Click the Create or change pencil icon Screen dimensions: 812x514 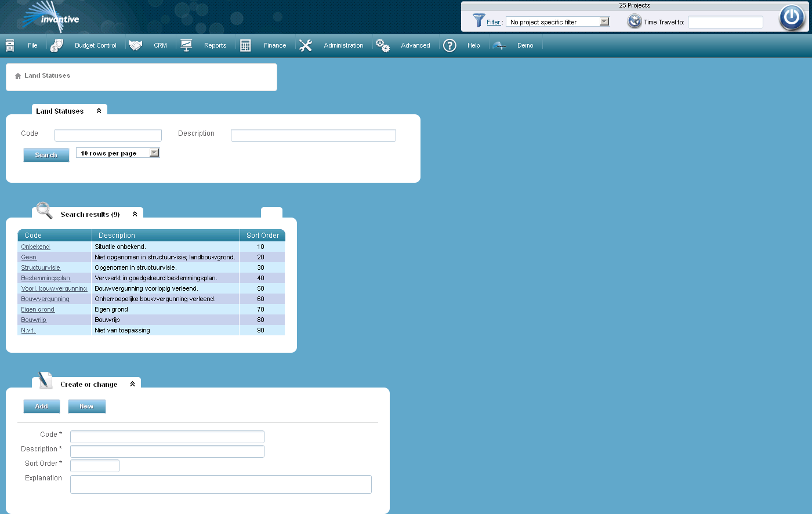[45, 381]
